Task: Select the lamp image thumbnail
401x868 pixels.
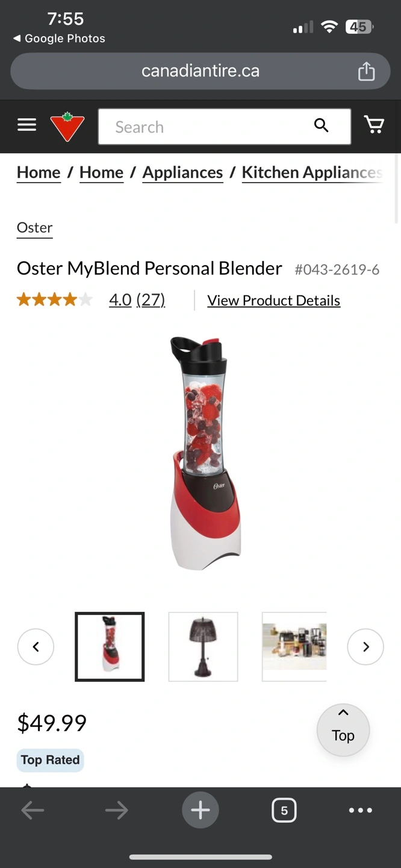Action: [204, 647]
